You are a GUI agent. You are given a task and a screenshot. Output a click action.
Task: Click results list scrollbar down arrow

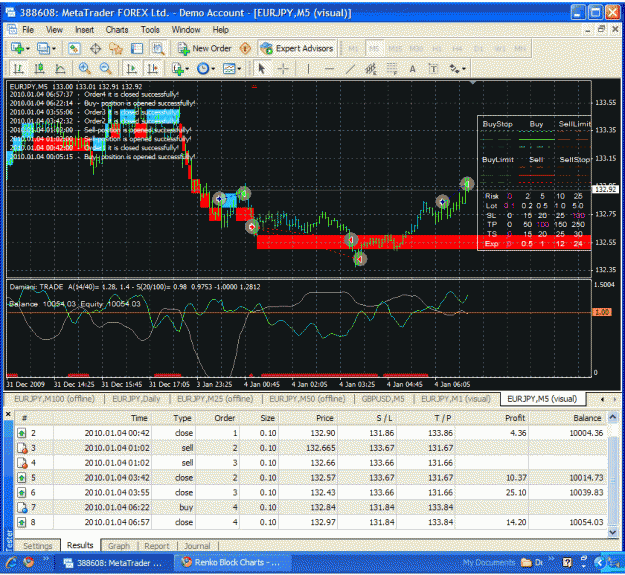[x=613, y=533]
